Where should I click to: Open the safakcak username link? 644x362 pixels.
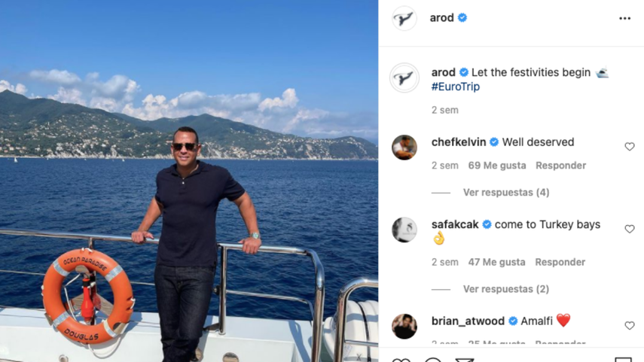pos(455,224)
